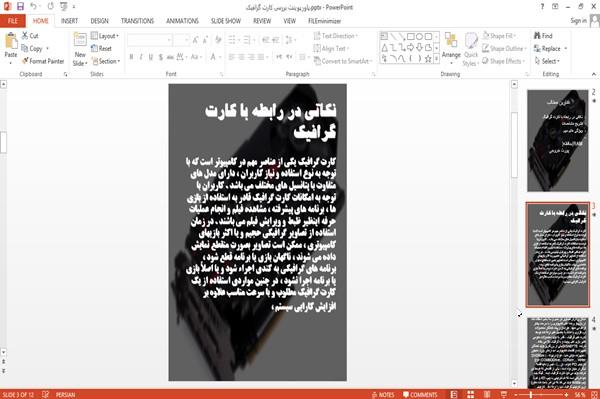The image size is (600, 399).
Task: Open Shape Effects options
Action: coord(503,61)
